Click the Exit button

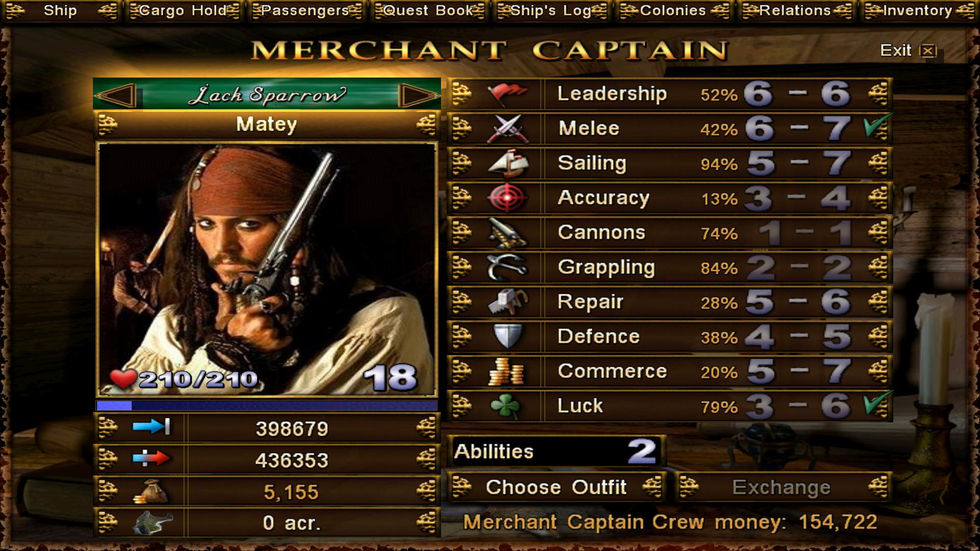(909, 51)
